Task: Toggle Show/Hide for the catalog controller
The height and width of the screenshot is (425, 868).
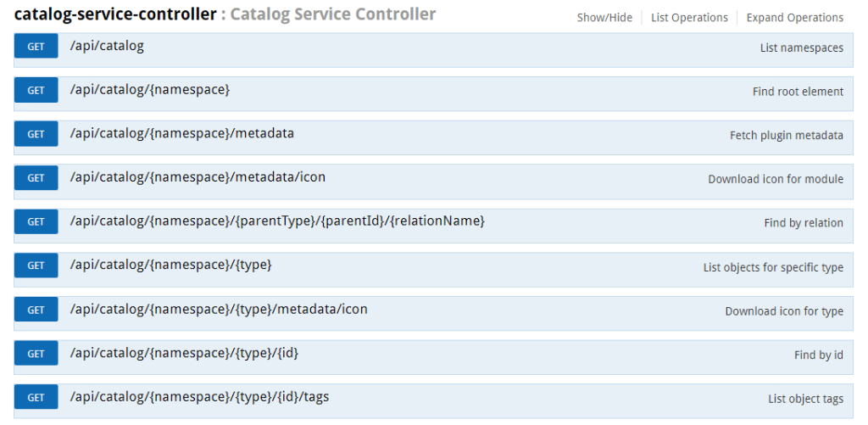Action: point(604,18)
